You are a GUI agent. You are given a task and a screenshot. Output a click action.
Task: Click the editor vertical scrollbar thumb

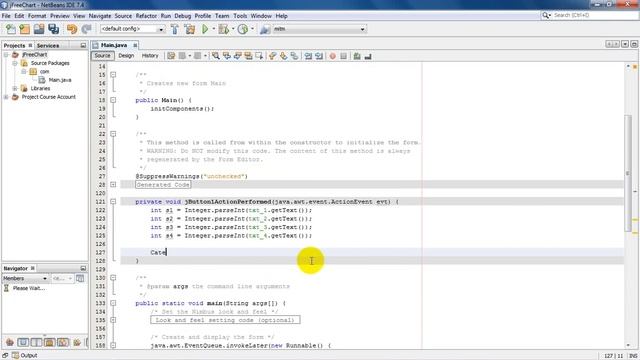coord(628,173)
